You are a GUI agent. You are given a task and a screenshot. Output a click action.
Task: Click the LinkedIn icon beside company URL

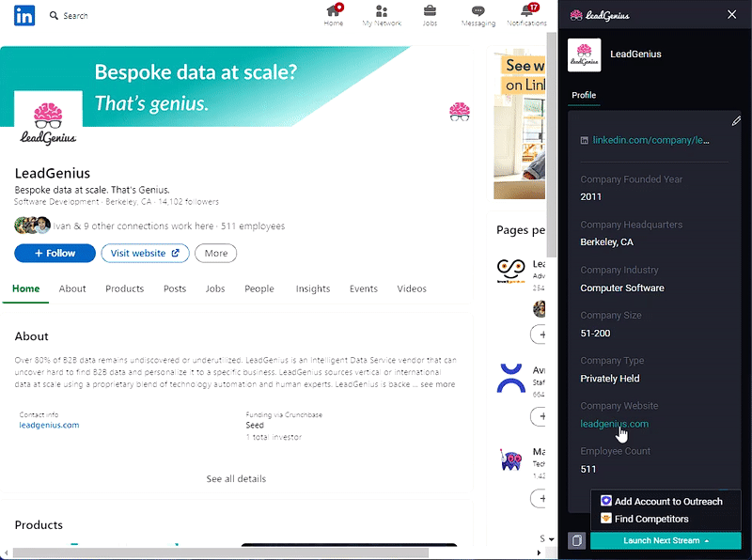tap(584, 141)
